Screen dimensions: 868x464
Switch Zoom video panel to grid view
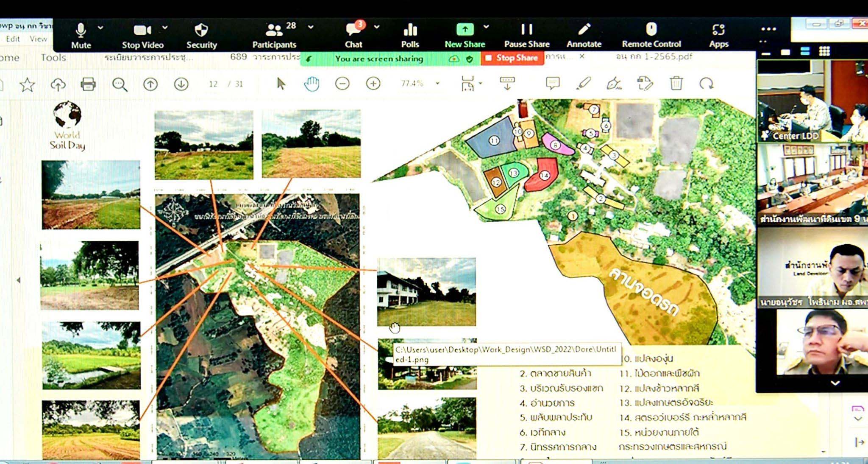(824, 51)
